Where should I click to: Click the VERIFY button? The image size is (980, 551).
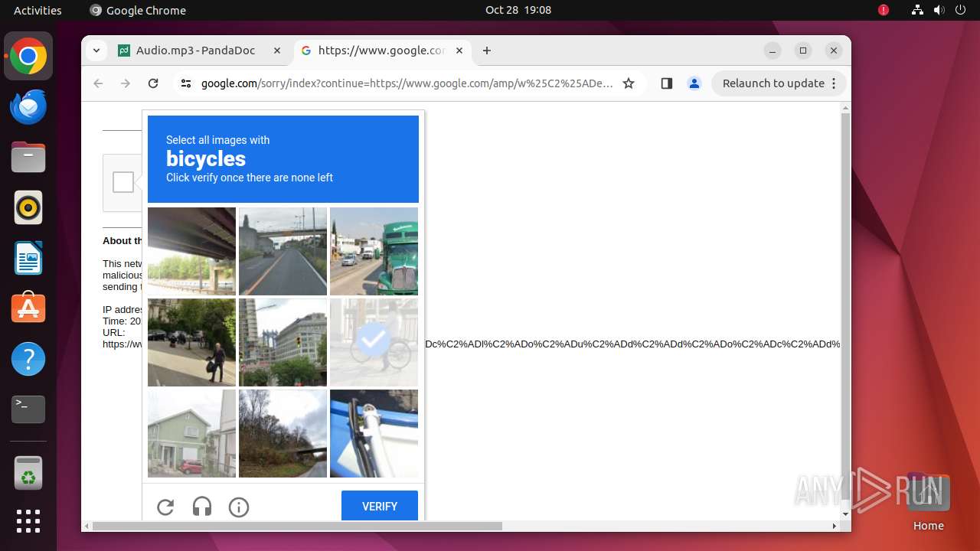(380, 507)
